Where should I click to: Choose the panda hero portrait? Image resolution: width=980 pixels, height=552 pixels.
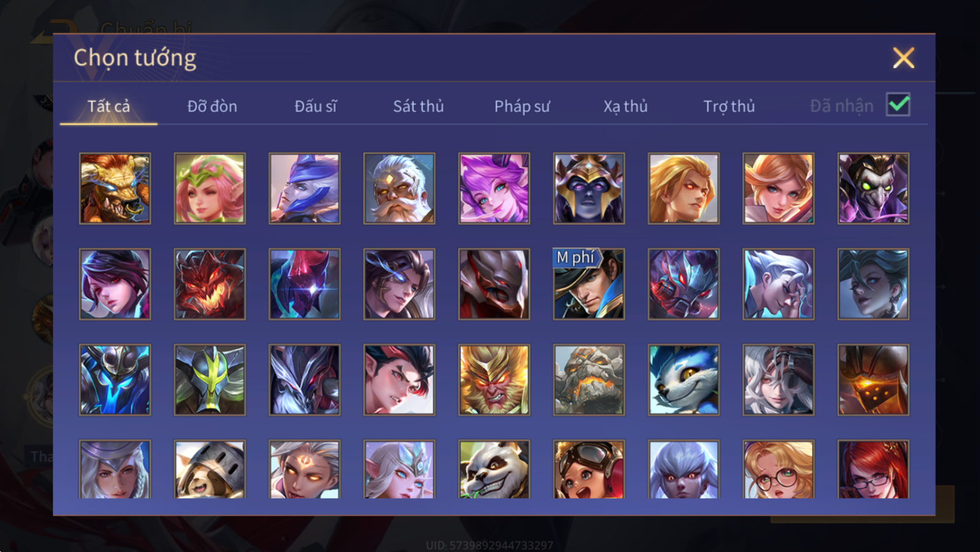pos(494,469)
